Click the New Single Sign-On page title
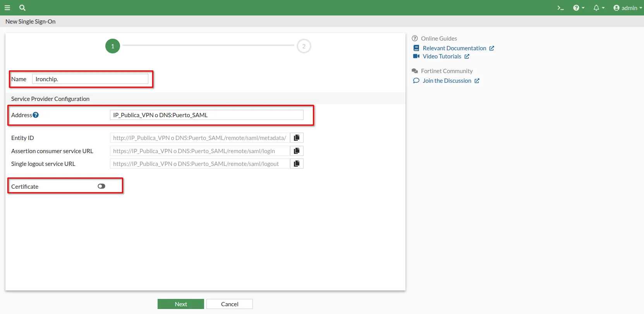 [31, 22]
